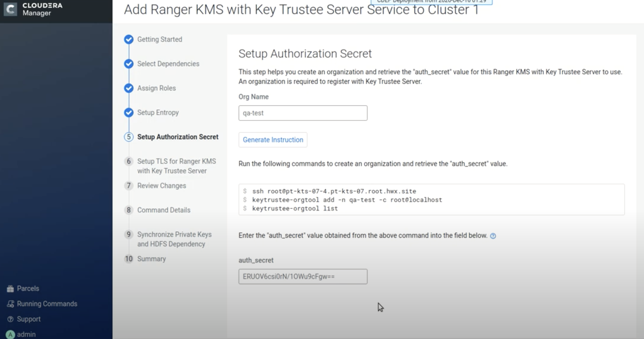Click step 6 number badge
644x339 pixels.
tap(129, 161)
